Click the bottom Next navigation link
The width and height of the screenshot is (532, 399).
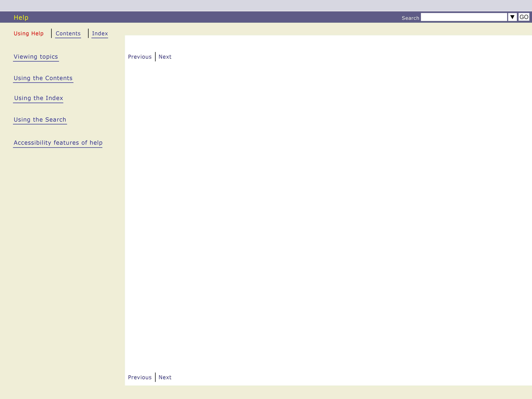(165, 377)
